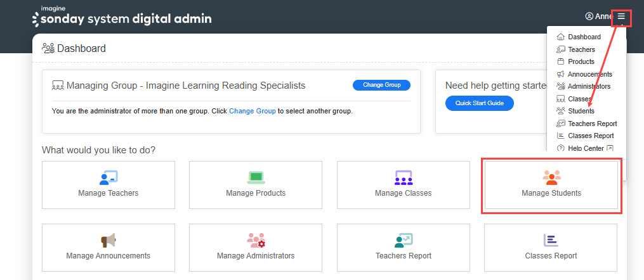Click the megaphone icon in the menu
Viewport: 644px width, 280px height.
click(561, 74)
